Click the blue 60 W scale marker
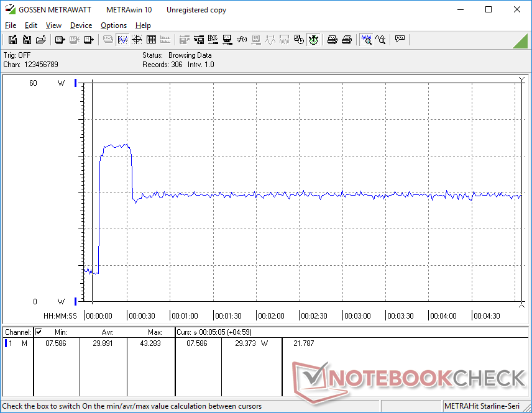Viewport: 532px width, 413px height. click(x=75, y=83)
